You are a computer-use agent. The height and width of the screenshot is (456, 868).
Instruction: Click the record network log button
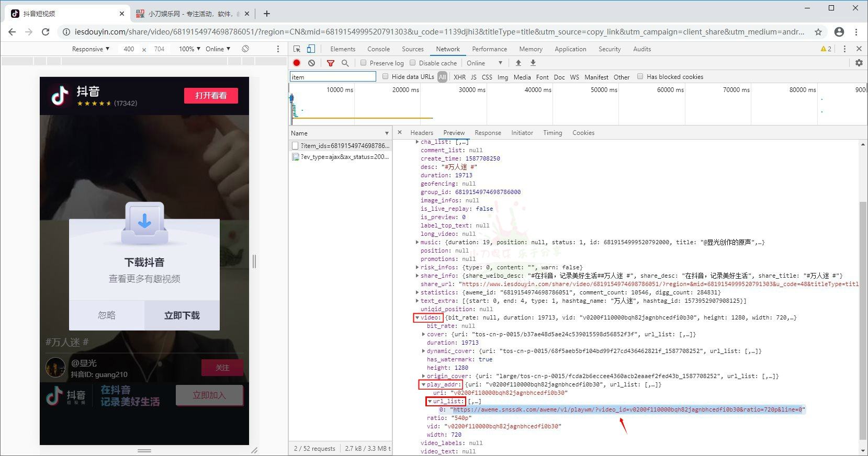point(297,63)
